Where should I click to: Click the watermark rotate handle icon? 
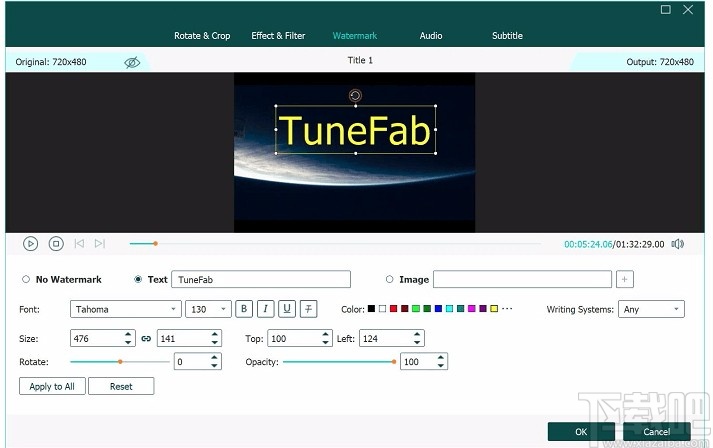tap(355, 96)
